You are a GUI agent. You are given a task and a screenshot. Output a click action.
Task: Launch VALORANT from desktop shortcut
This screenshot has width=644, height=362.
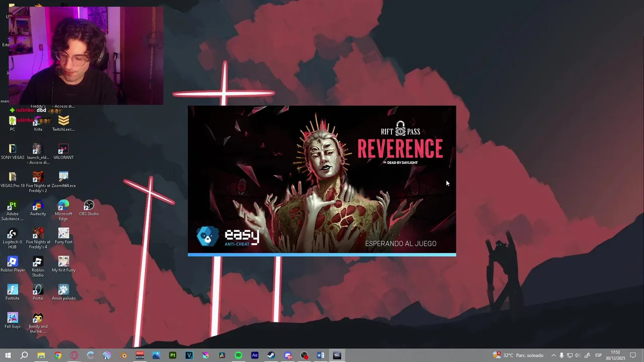63,151
